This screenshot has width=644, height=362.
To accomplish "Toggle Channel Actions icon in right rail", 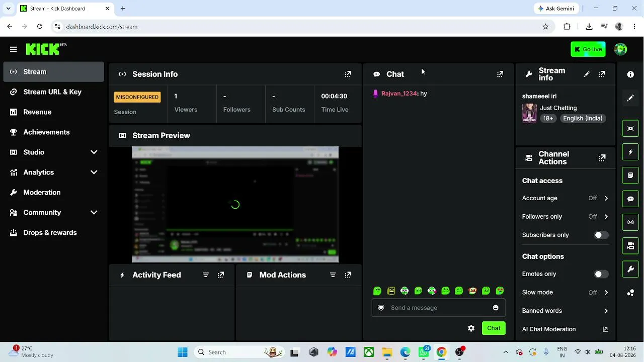I will (630, 246).
